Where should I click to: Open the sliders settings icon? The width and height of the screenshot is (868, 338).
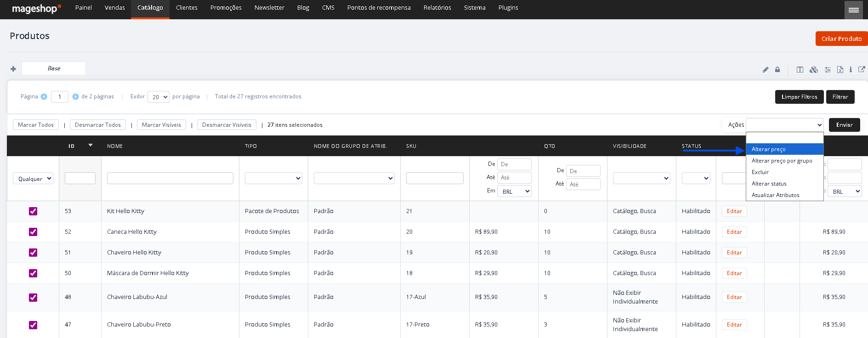(x=828, y=70)
